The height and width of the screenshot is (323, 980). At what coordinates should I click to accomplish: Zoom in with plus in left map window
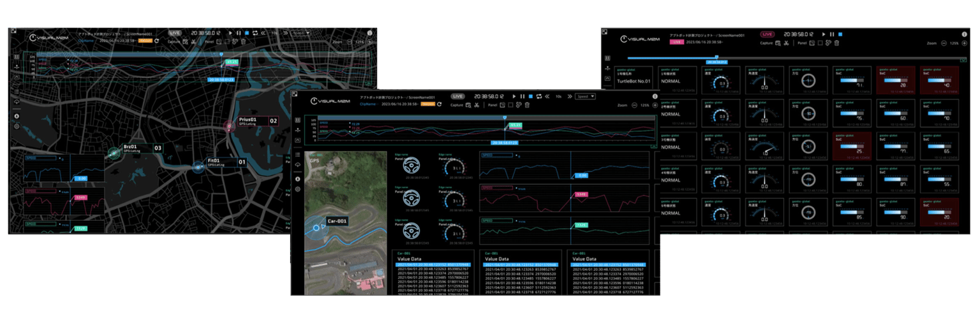(x=369, y=42)
